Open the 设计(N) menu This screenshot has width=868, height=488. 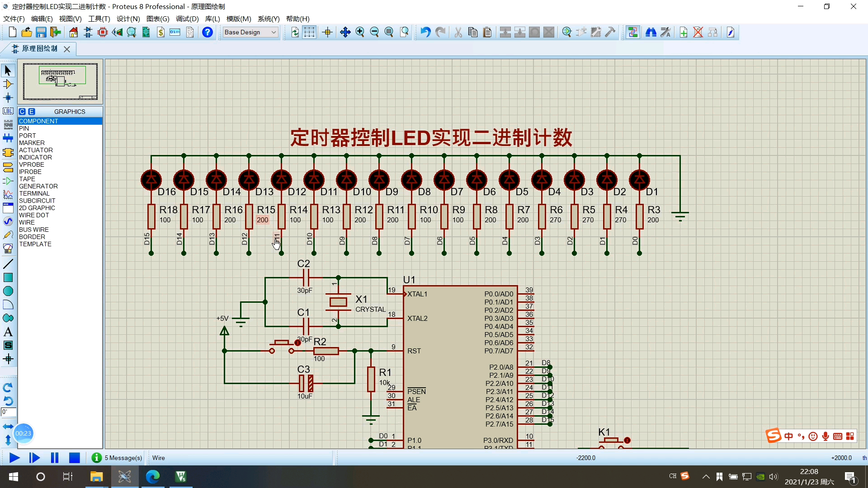tap(128, 19)
